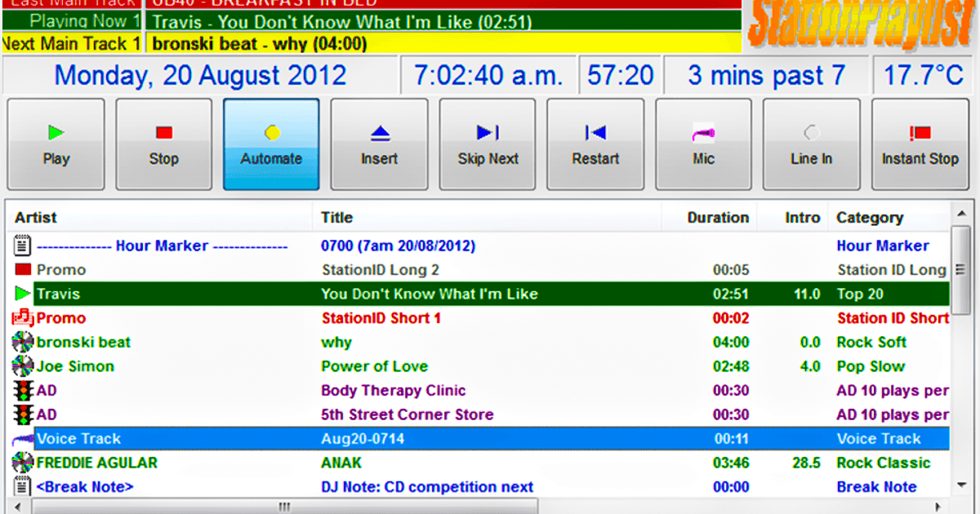980x514 pixels.
Task: Sort playlist by Duration column header
Action: 717,218
